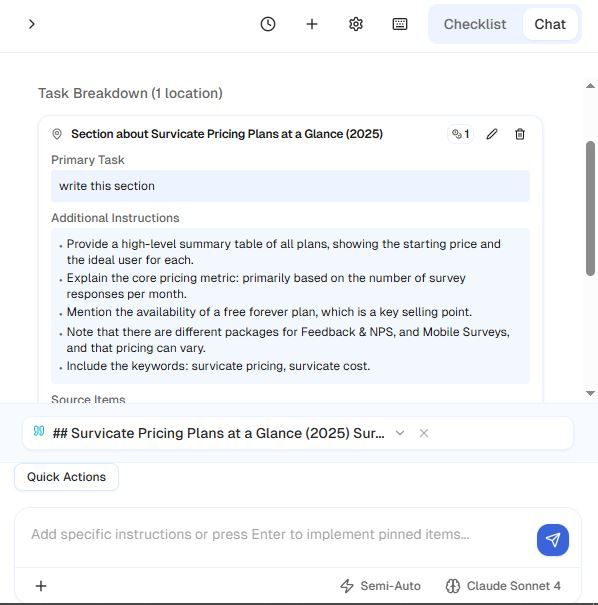Click the vertical scrollbar thumb

pyautogui.click(x=590, y=208)
